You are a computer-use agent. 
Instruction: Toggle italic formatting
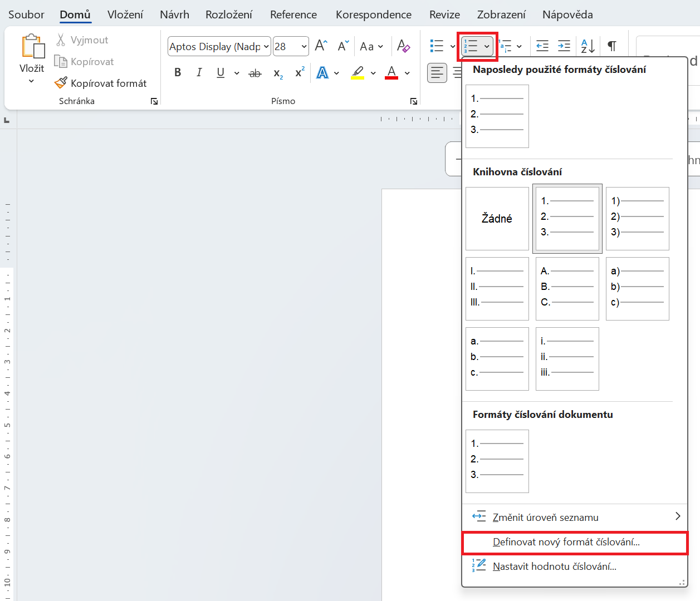tap(199, 72)
